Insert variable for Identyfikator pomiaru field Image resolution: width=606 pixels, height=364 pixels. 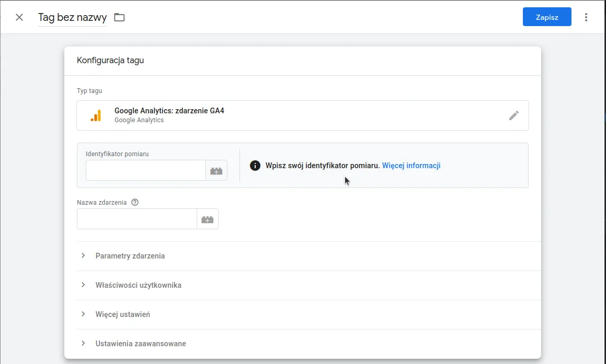tap(216, 171)
